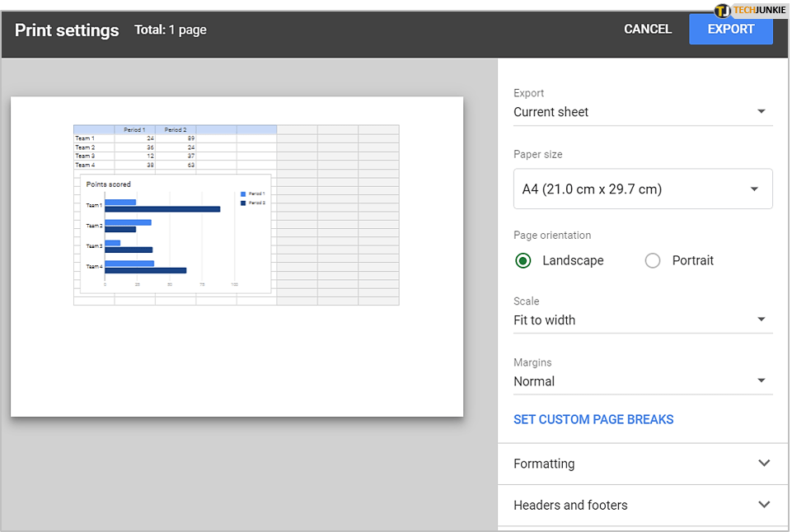Click the 'Points scored' chart title
The height and width of the screenshot is (532, 792).
click(x=109, y=184)
